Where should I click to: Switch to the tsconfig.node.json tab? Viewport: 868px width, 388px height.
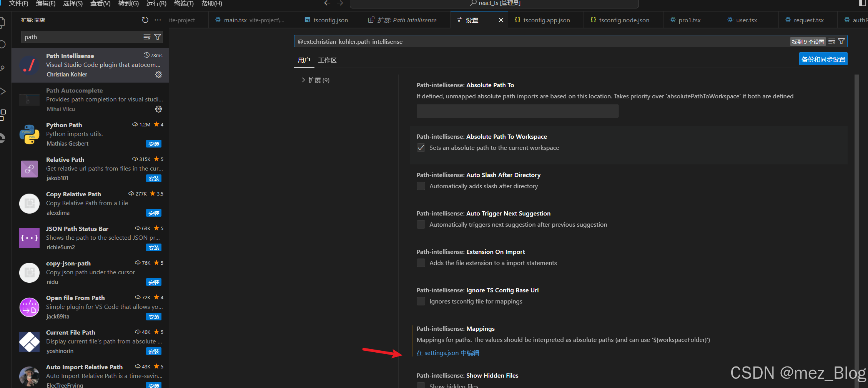(x=624, y=20)
